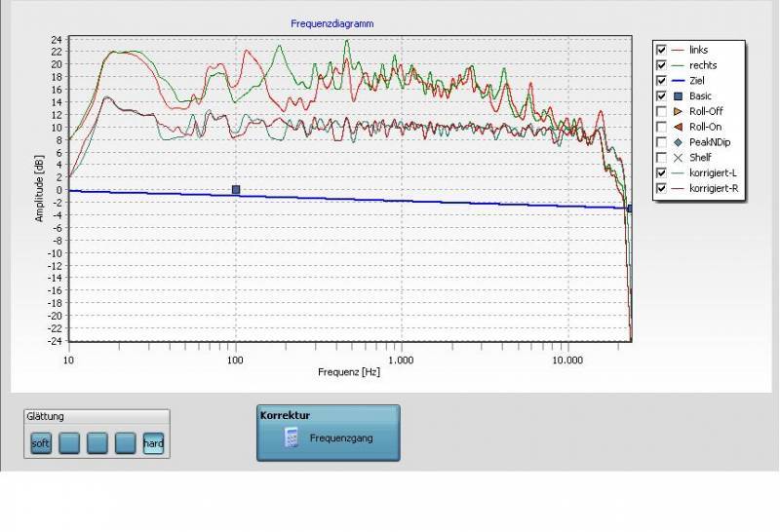This screenshot has width=780, height=532.
Task: Select the soft smoothing button
Action: pos(40,443)
